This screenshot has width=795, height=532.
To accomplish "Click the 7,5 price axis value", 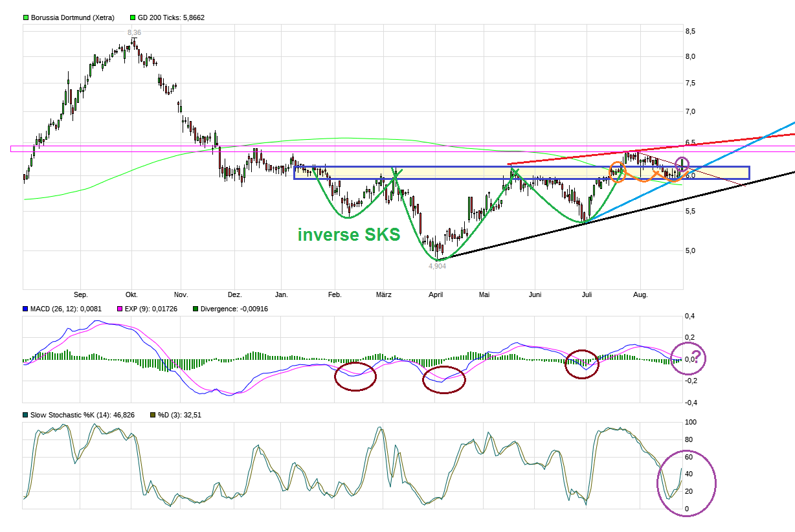I will (691, 83).
